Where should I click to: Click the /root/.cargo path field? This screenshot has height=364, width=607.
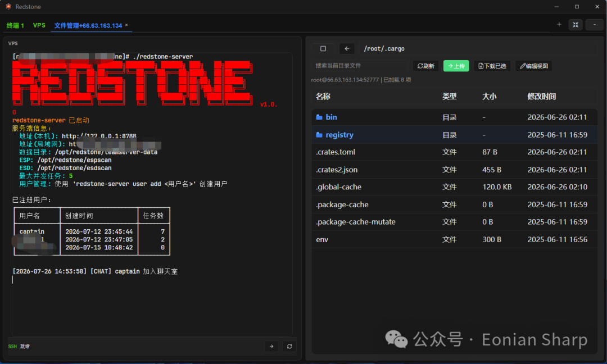pos(478,49)
